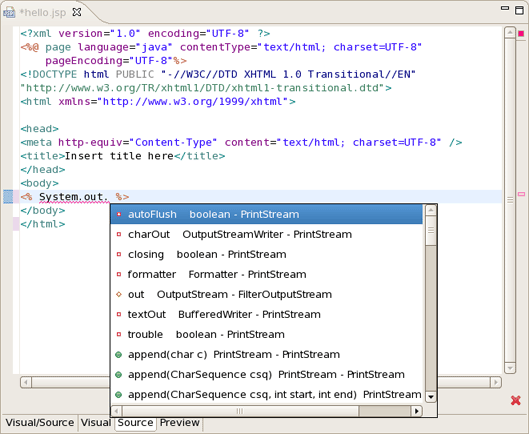Switch to the Preview tab
529x434 pixels.
(x=179, y=423)
